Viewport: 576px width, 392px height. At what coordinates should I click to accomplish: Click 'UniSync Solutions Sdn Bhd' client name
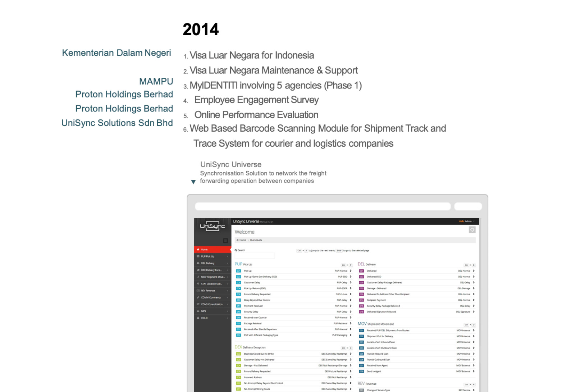117,123
